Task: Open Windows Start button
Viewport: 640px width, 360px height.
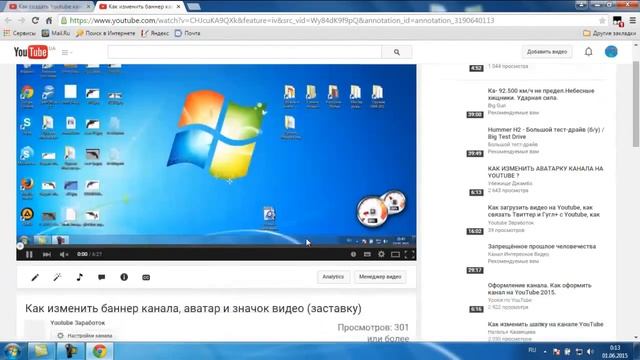Action: click(x=12, y=351)
